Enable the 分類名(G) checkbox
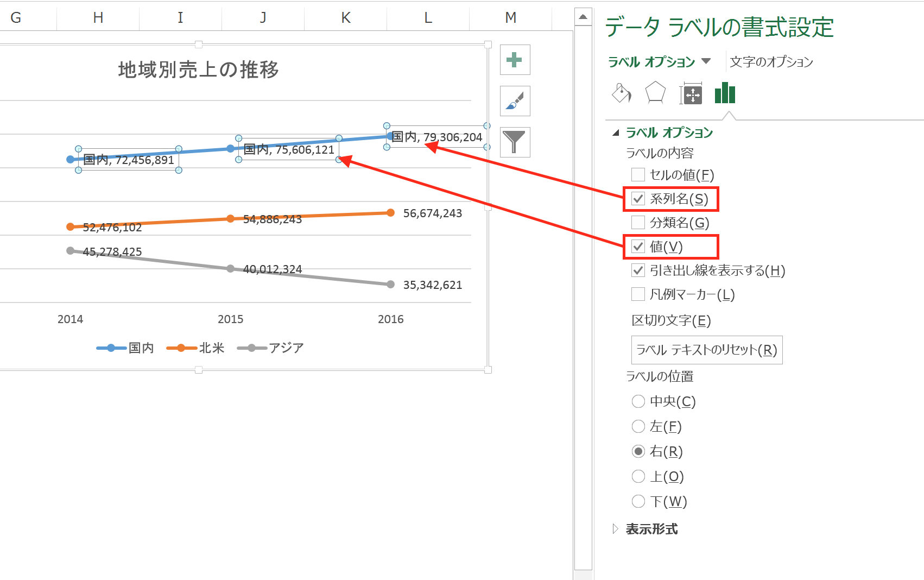This screenshot has height=580, width=924. click(638, 223)
